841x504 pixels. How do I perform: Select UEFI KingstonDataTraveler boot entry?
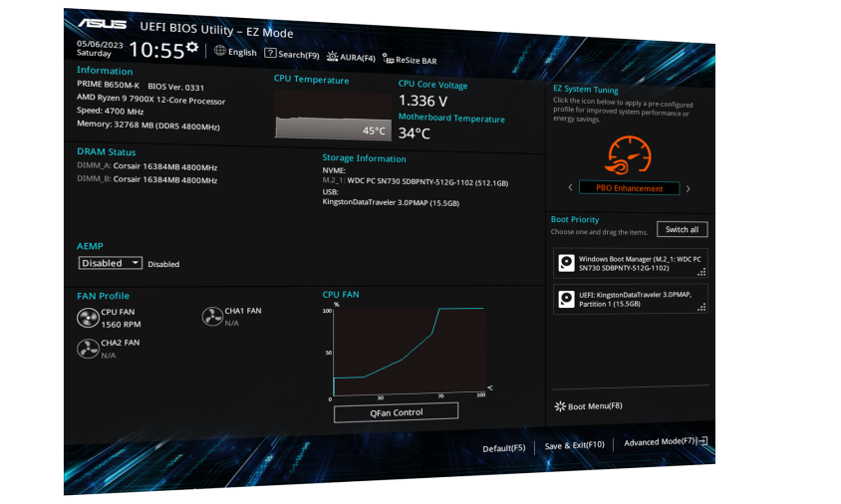coord(630,299)
